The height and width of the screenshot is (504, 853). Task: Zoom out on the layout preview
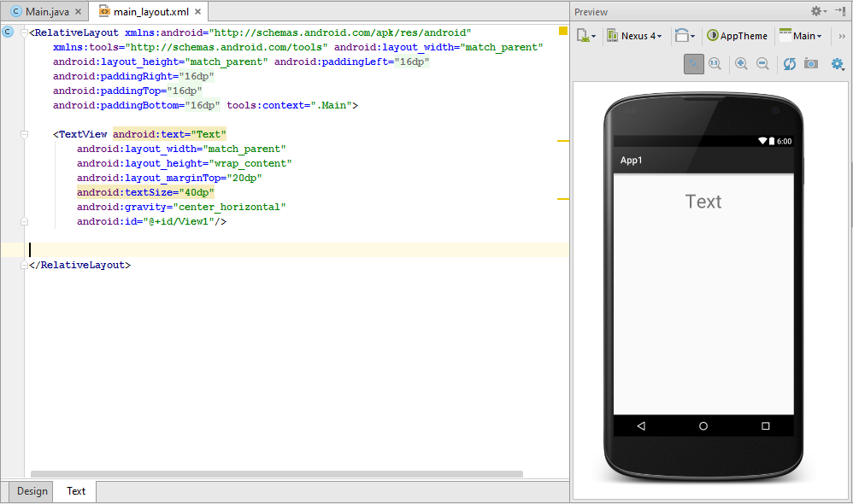click(x=762, y=63)
